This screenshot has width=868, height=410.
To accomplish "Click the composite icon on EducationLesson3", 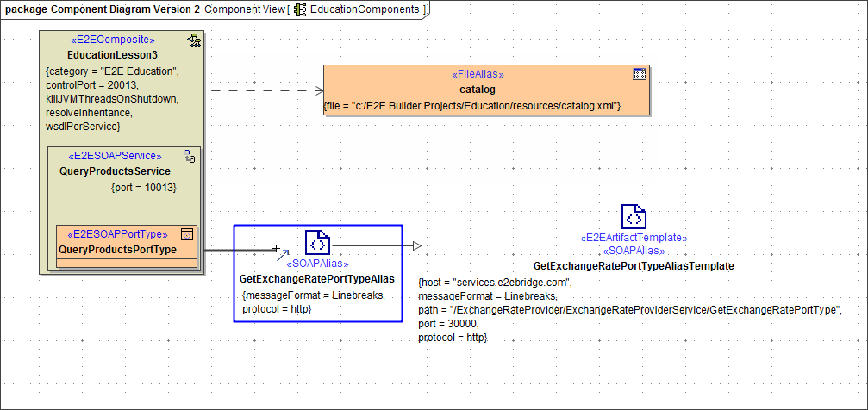I will coord(194,40).
